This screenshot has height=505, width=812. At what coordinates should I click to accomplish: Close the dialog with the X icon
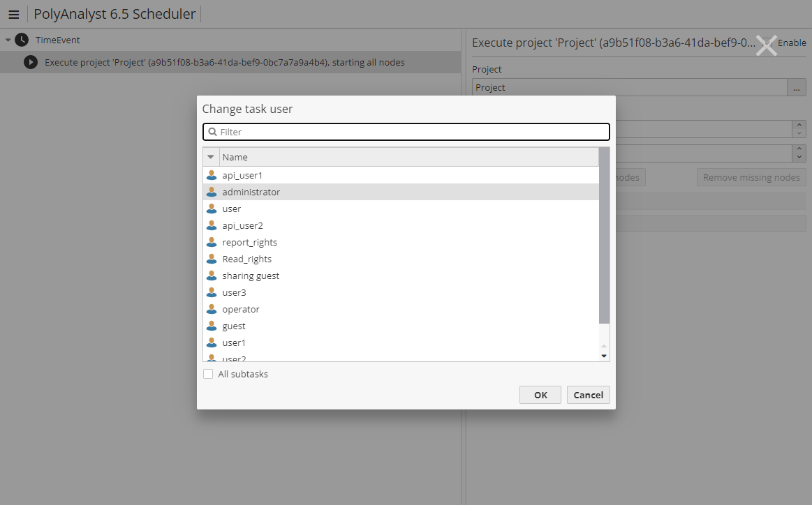click(766, 46)
